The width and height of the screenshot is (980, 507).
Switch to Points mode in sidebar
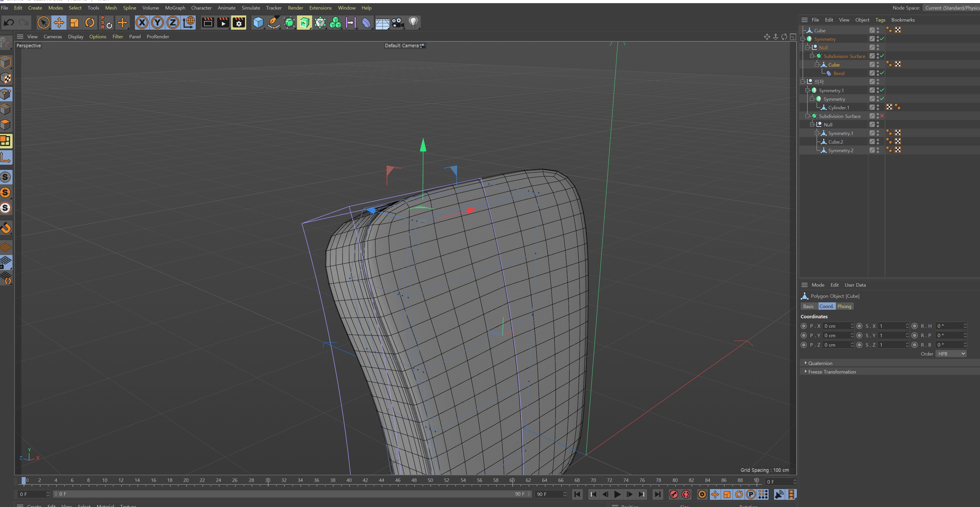[x=6, y=94]
